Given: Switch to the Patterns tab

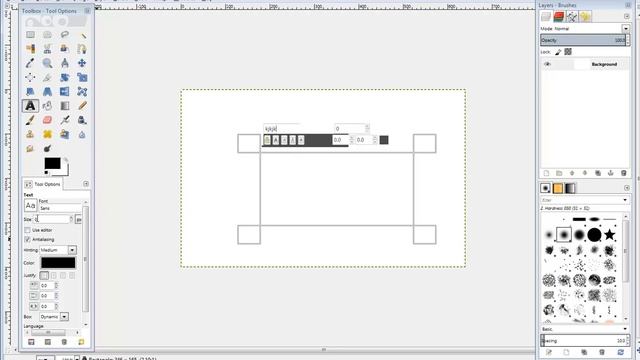Looking at the screenshot, I should coord(558,188).
